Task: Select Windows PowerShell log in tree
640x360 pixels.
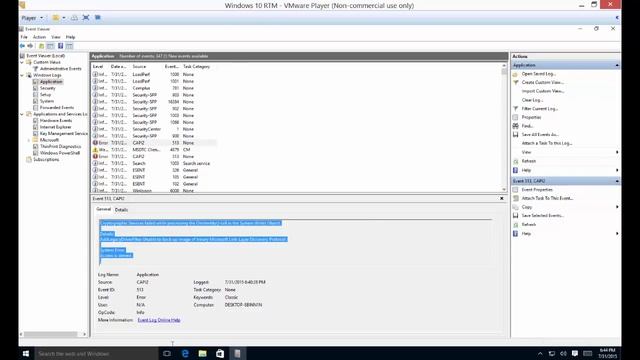Action: pos(60,153)
